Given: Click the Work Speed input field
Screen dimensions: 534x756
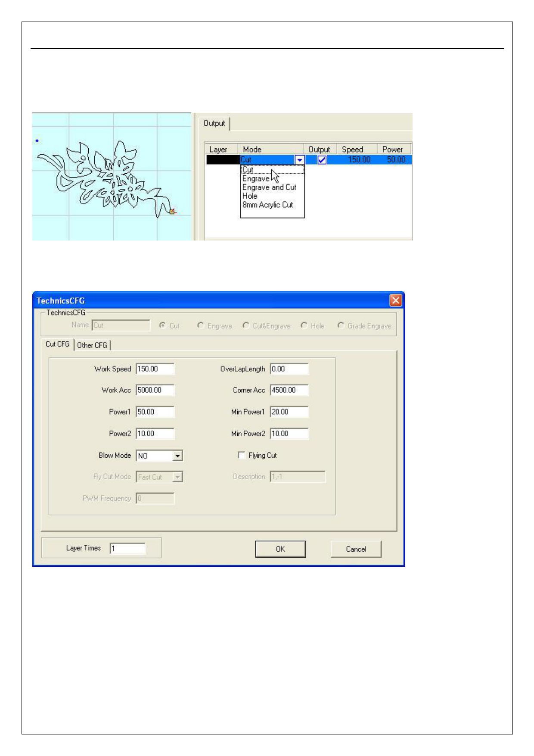Looking at the screenshot, I should [x=155, y=369].
